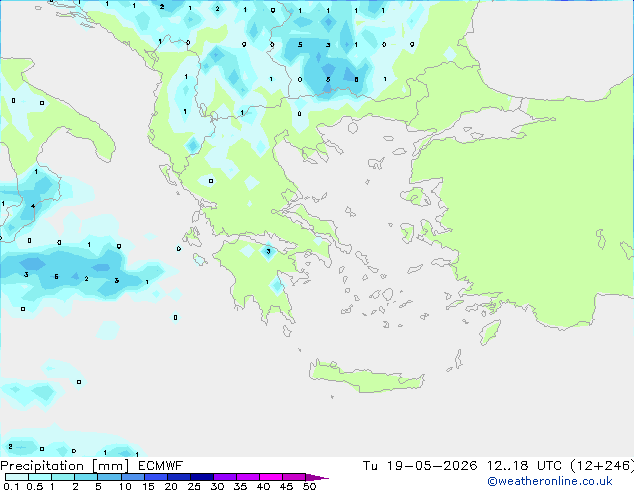Select the 0.5–1 mm legend color box
The width and height of the screenshot is (634, 490).
click(x=40, y=477)
